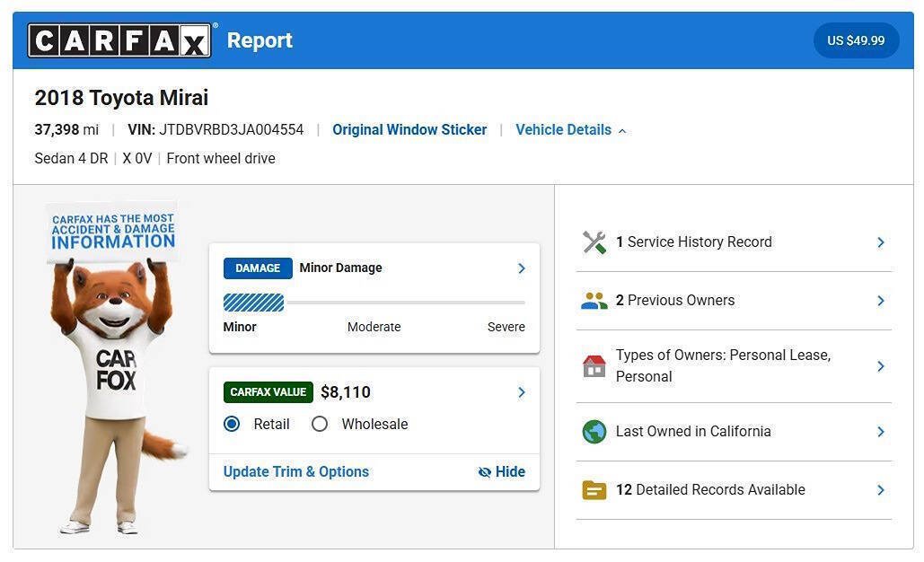Click the blue DAMAGE badge
This screenshot has width=924, height=562.
[x=258, y=268]
